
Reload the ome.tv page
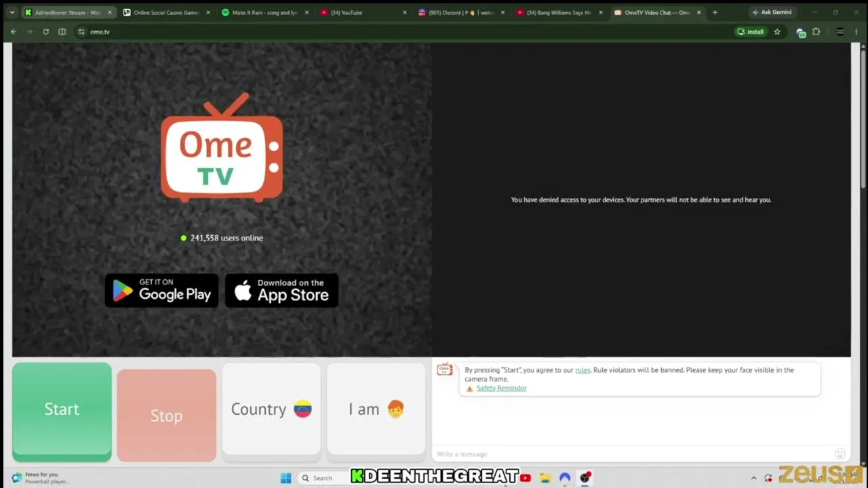click(x=45, y=32)
